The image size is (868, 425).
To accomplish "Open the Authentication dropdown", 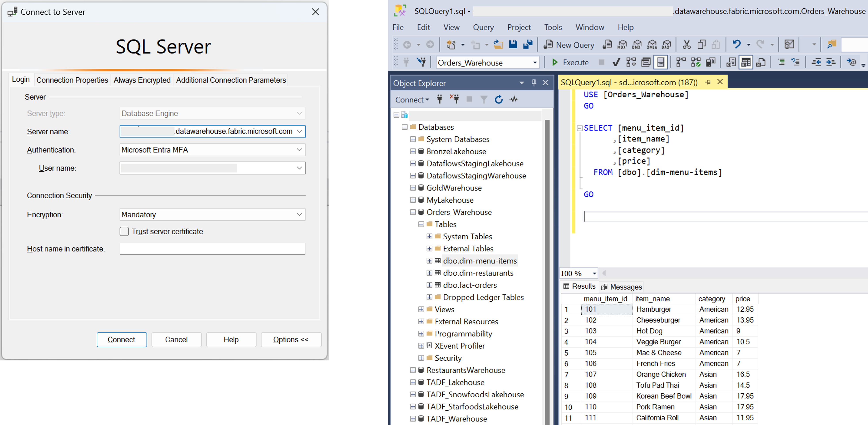I will (x=299, y=149).
